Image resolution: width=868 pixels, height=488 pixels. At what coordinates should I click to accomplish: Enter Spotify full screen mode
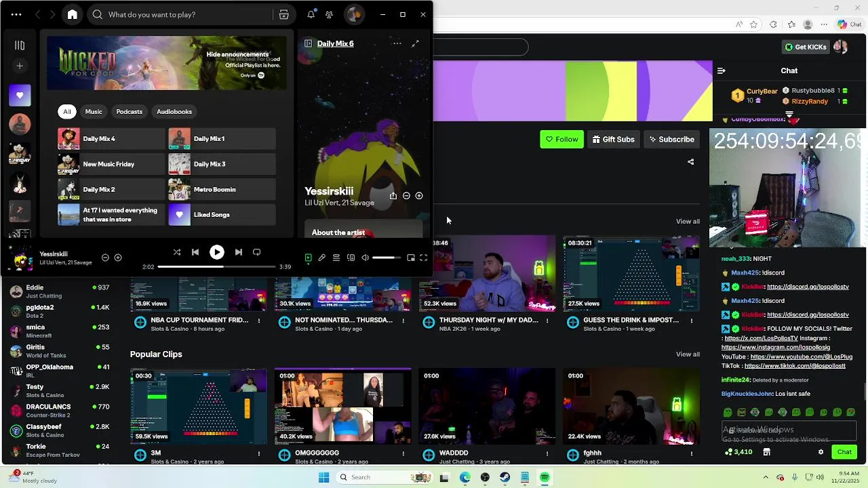coord(424,258)
